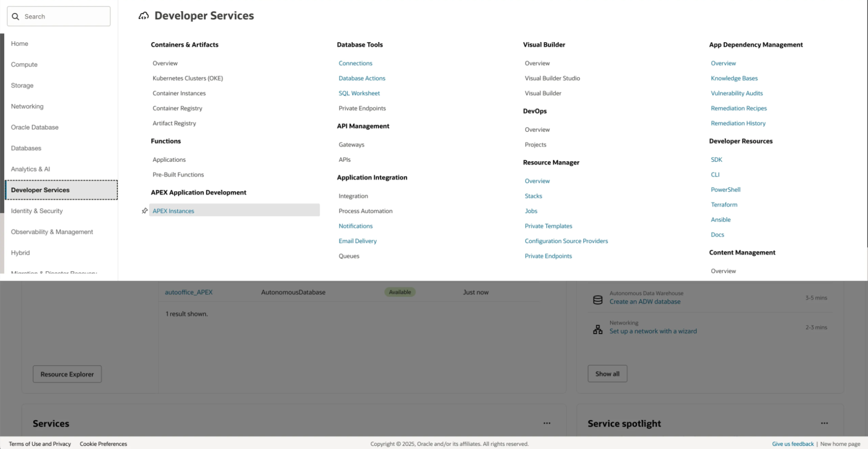Open Container Registry

coord(177,108)
